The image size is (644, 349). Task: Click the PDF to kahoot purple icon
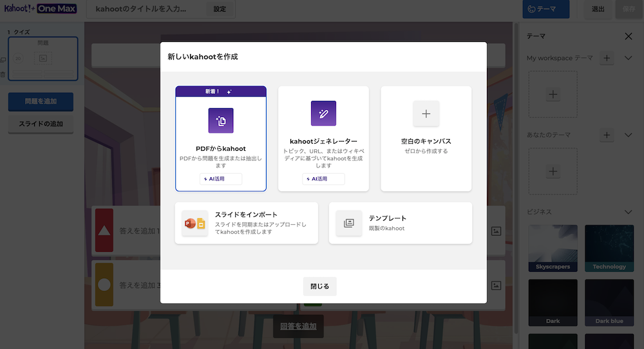click(x=221, y=120)
